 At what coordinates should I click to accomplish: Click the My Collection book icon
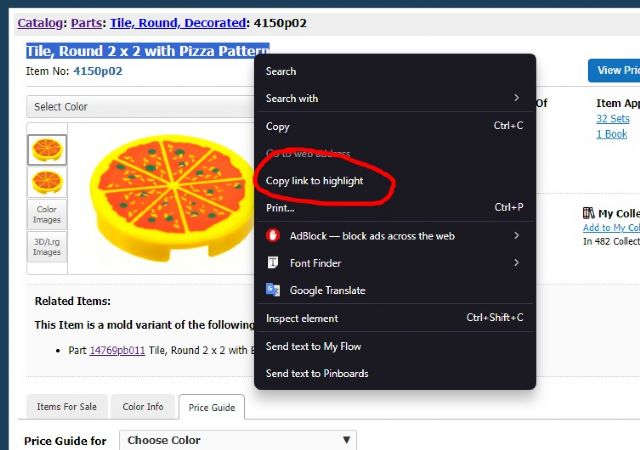pyautogui.click(x=588, y=213)
